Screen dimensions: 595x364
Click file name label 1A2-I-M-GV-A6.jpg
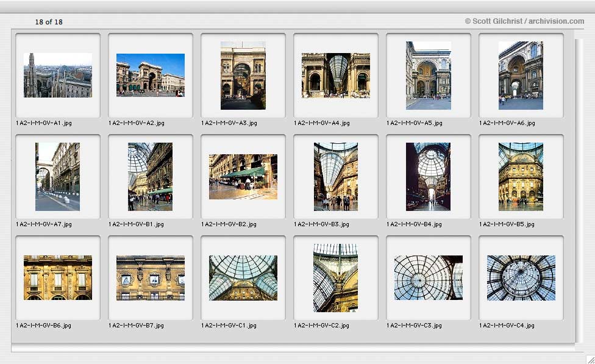(507, 123)
